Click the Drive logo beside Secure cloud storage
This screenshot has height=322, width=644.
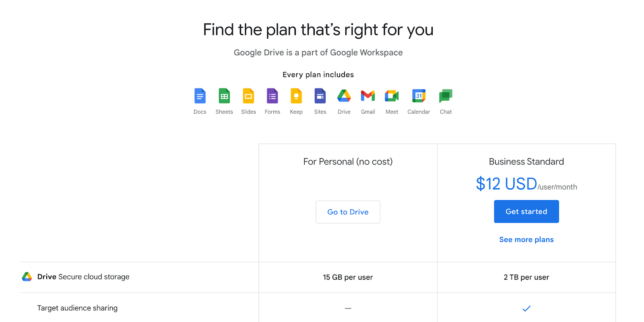click(26, 277)
